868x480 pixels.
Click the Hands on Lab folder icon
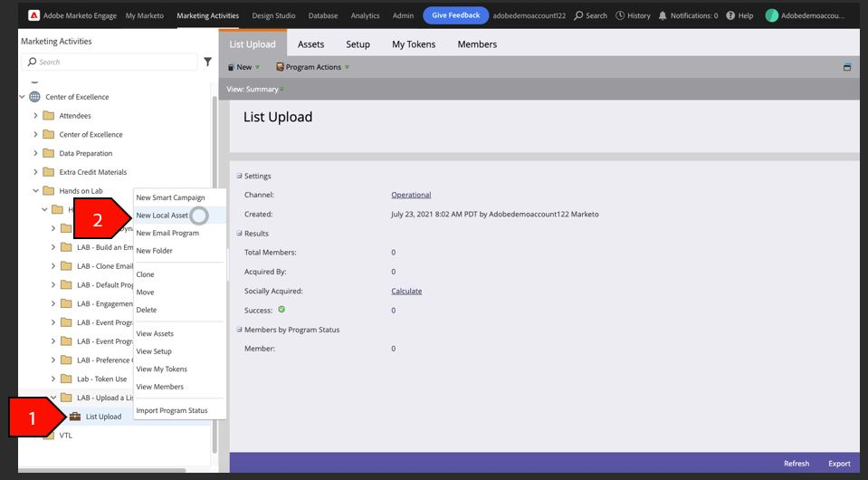(49, 190)
